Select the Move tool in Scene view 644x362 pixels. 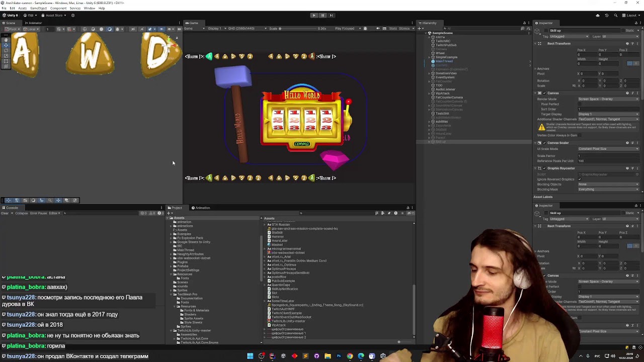click(6, 45)
